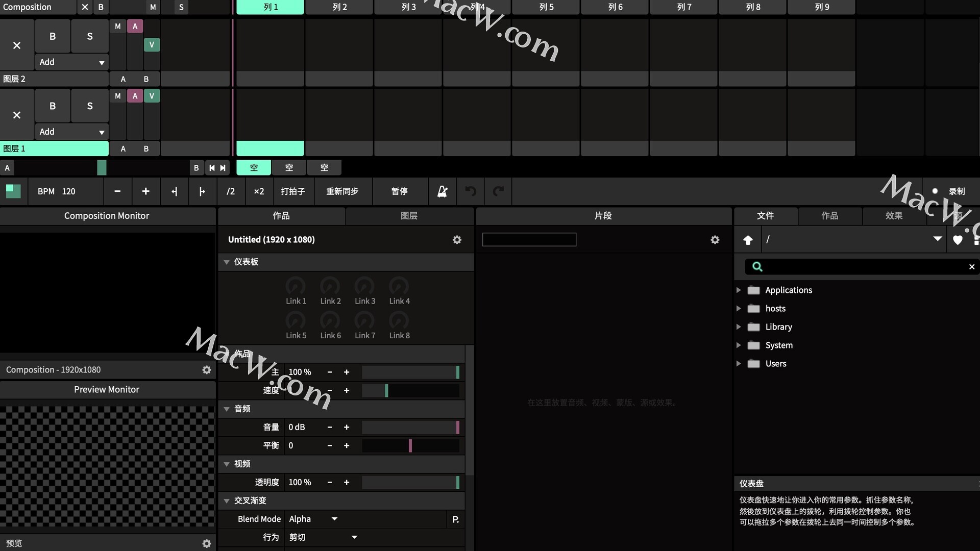Expand the Applications folder

click(x=739, y=290)
